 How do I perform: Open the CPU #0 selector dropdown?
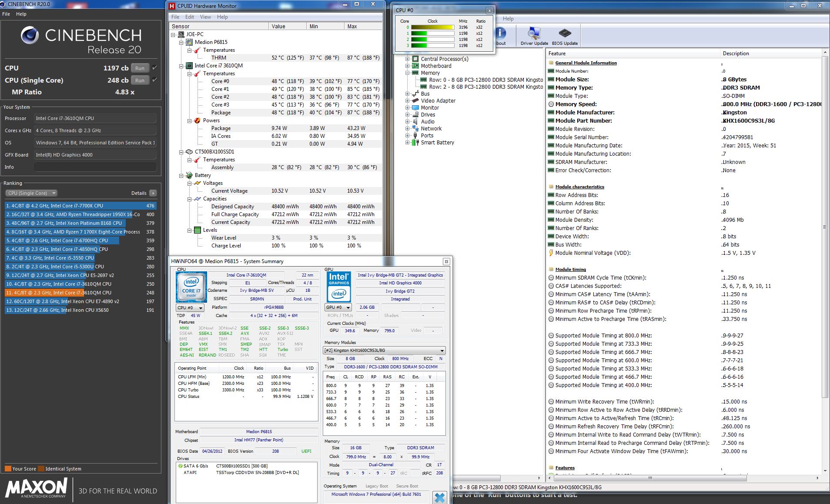coord(190,307)
